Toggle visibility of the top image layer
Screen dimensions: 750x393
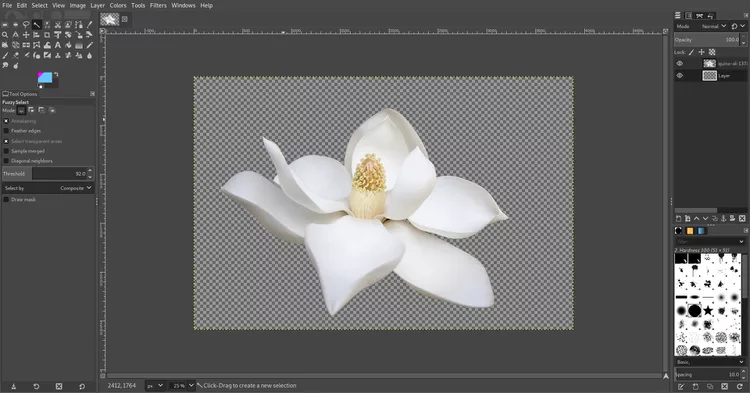680,63
